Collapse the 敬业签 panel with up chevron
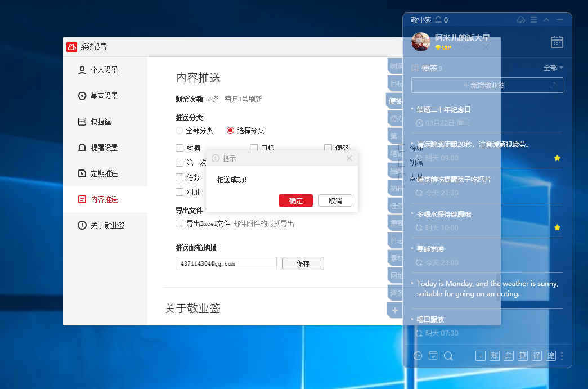 click(546, 20)
